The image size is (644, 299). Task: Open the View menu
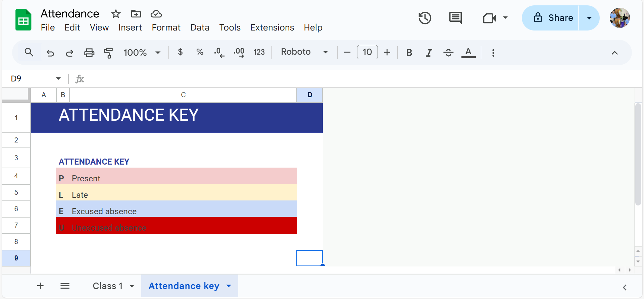[99, 27]
